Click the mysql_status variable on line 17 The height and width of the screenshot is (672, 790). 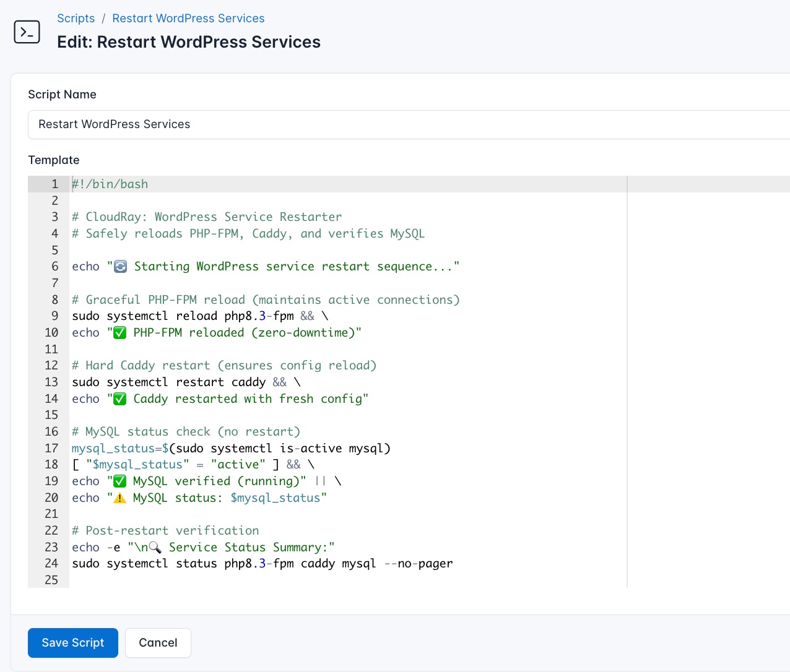(111, 448)
